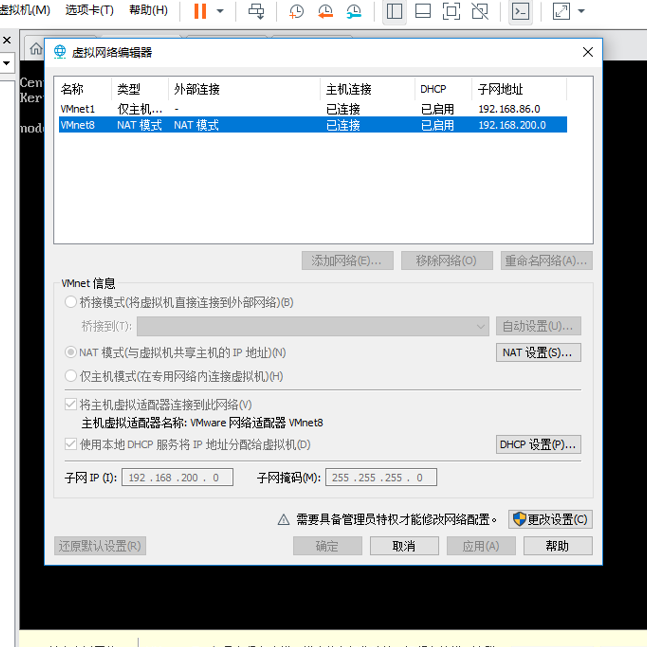Select the VMnet1 network row
The image size is (647, 647).
tap(313, 109)
